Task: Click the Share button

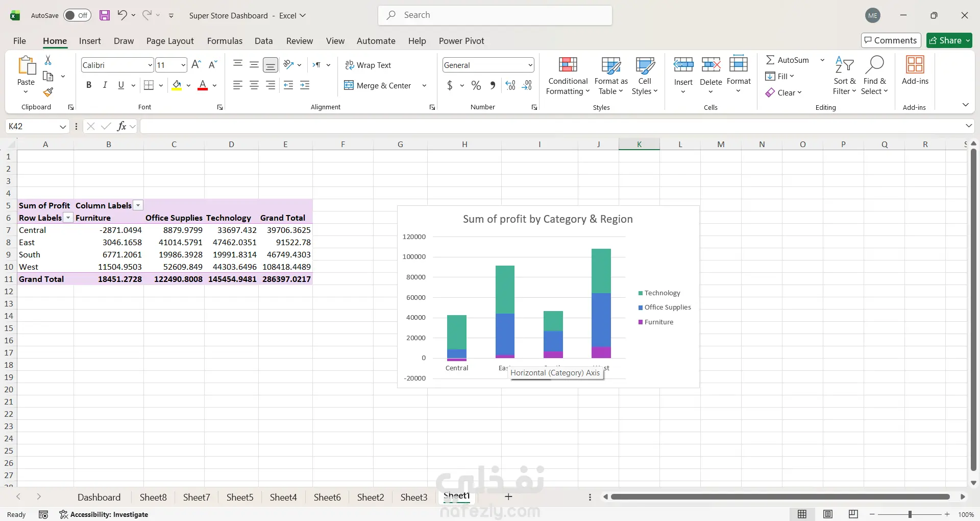Action: click(x=949, y=40)
